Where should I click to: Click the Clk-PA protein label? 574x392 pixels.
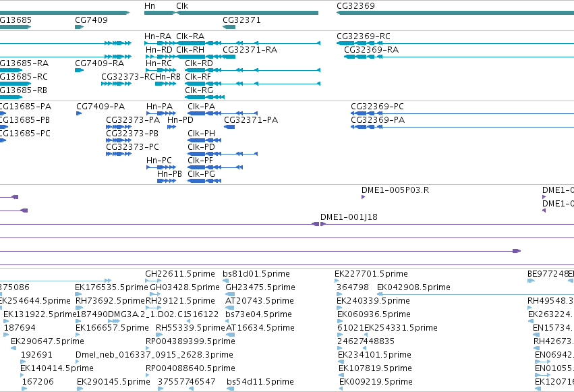pos(202,107)
